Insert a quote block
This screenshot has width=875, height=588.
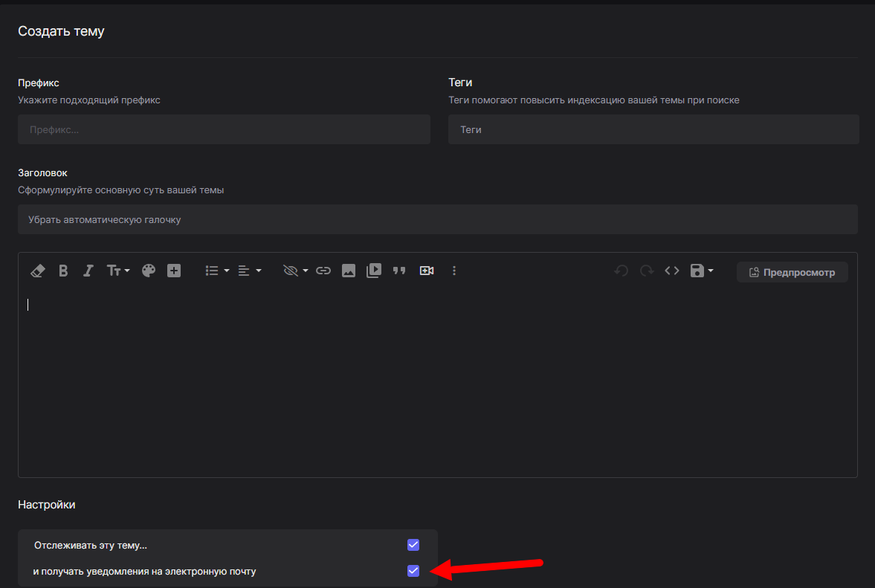tap(399, 271)
